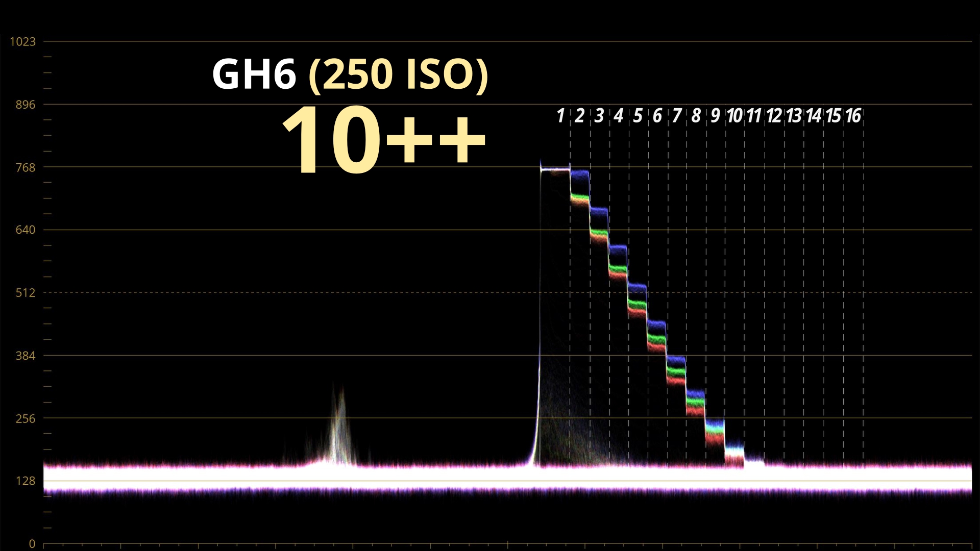Click the 256 scale label
This screenshot has height=551, width=980.
[26, 418]
